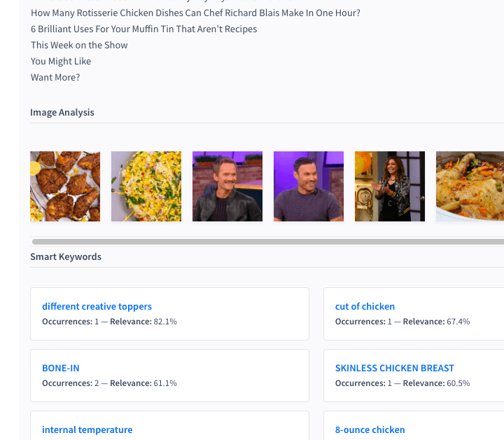Click 'Occurrences: 2' under BONE-IN
This screenshot has height=440, width=504.
pos(71,383)
